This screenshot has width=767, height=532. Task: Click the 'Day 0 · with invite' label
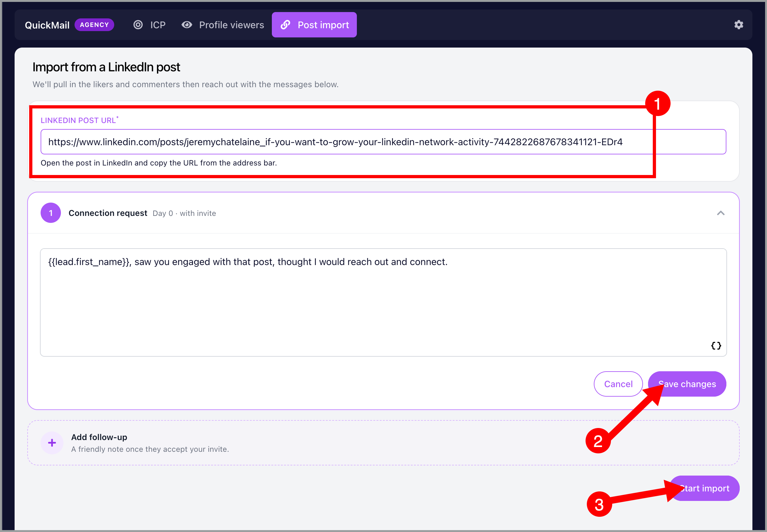coord(184,213)
